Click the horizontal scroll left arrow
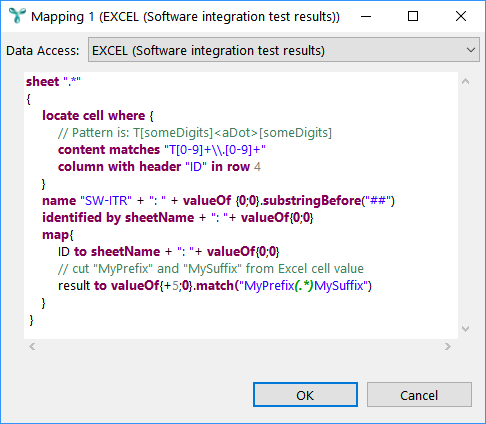This screenshot has height=424, width=486. [x=32, y=347]
